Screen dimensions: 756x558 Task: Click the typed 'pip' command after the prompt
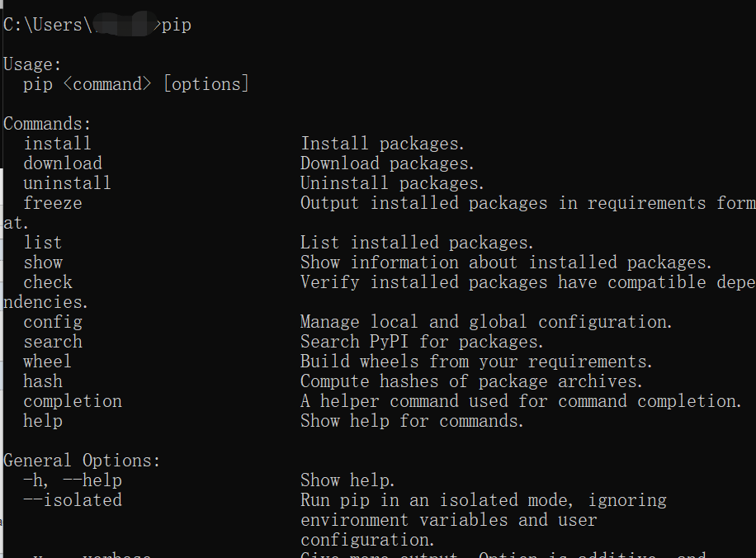pyautogui.click(x=176, y=25)
